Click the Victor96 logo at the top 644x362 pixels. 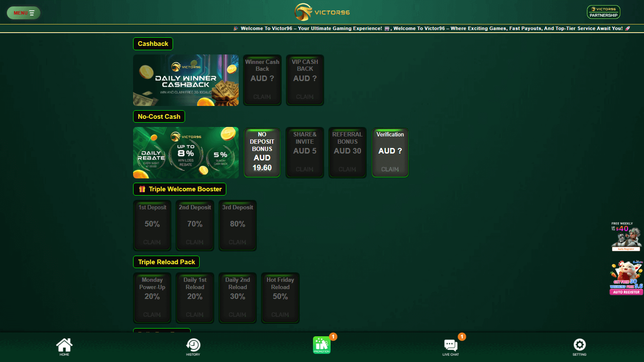(322, 12)
